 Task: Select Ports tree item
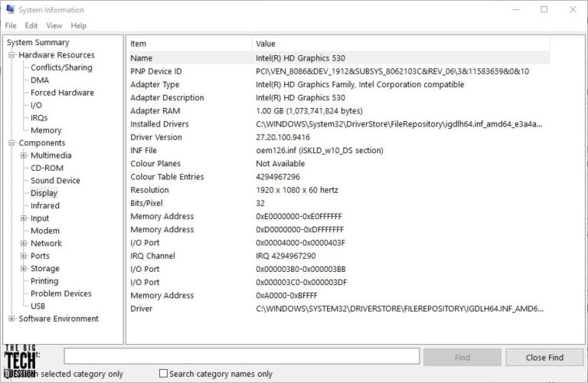point(40,256)
